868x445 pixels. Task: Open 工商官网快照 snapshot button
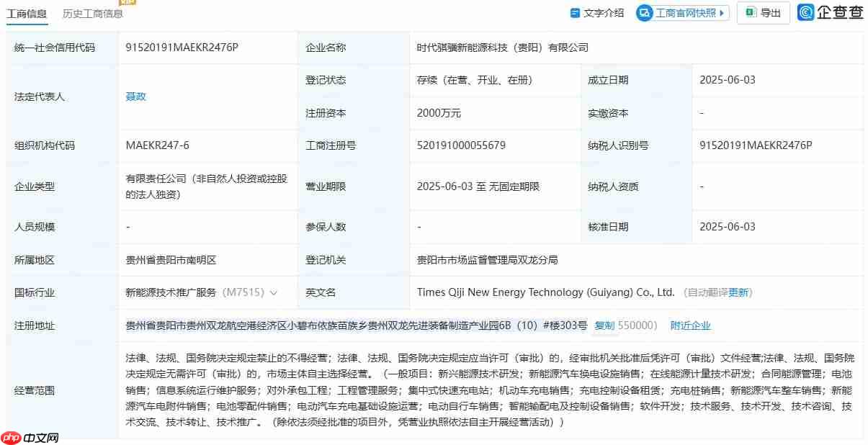pos(683,13)
